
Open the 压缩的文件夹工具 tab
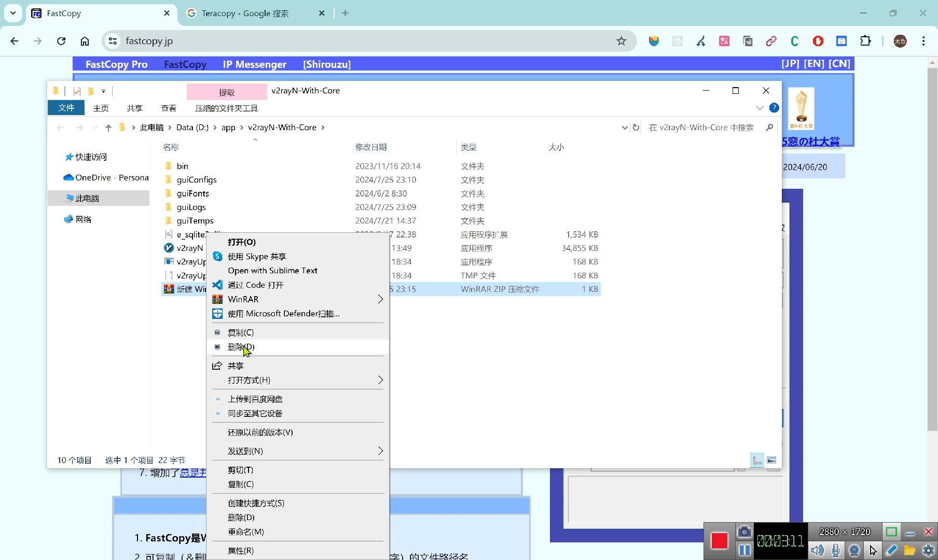226,108
